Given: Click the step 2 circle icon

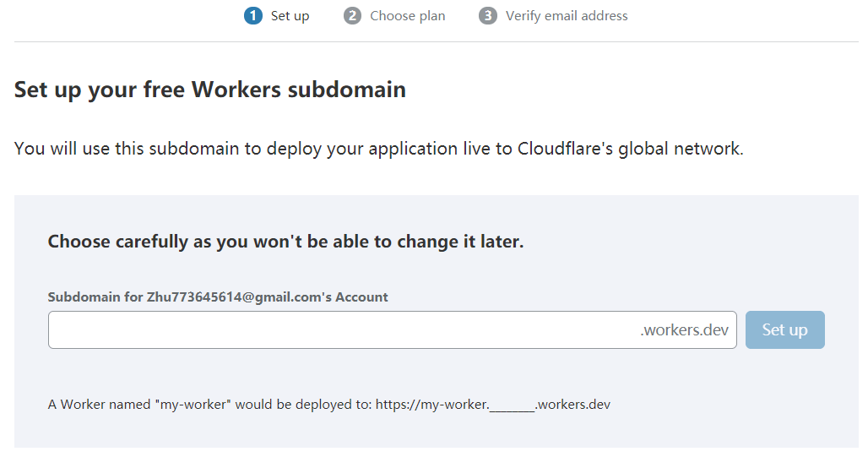Looking at the screenshot, I should coord(352,16).
